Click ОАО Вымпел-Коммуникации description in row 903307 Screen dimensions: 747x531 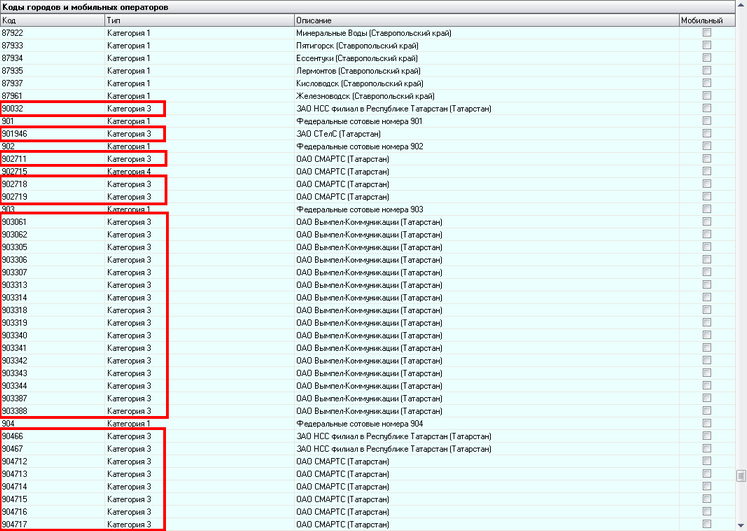point(369,272)
